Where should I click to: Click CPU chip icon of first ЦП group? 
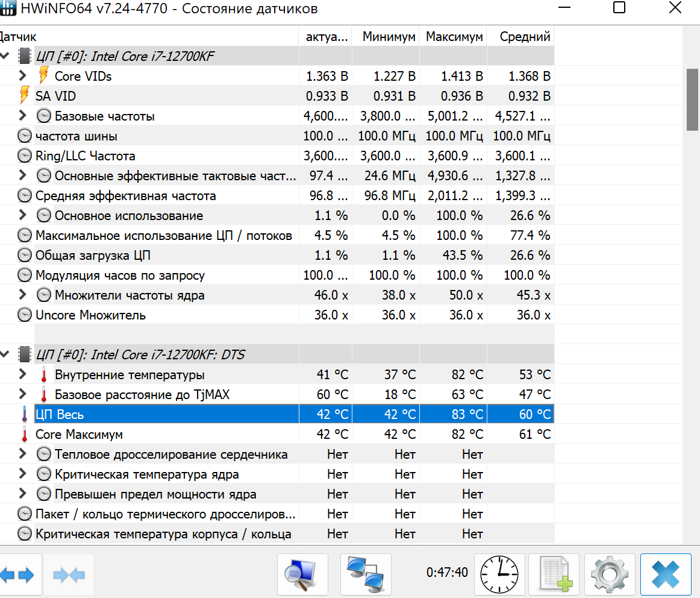click(25, 56)
